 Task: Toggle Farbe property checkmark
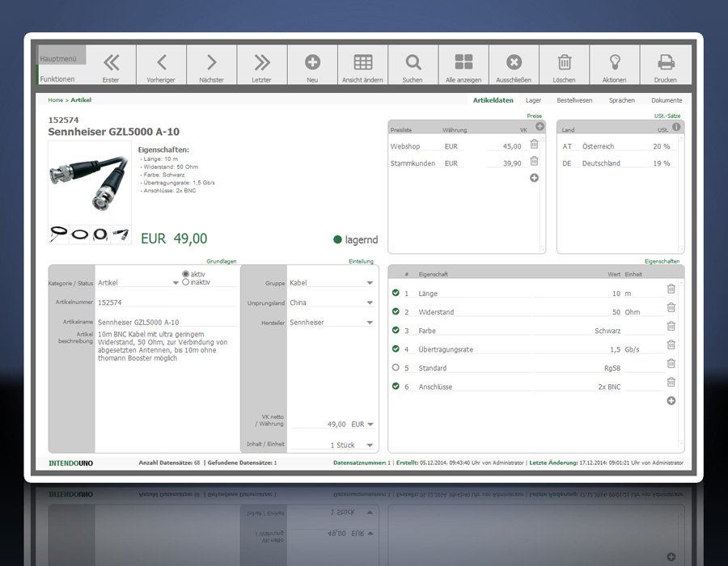point(396,330)
